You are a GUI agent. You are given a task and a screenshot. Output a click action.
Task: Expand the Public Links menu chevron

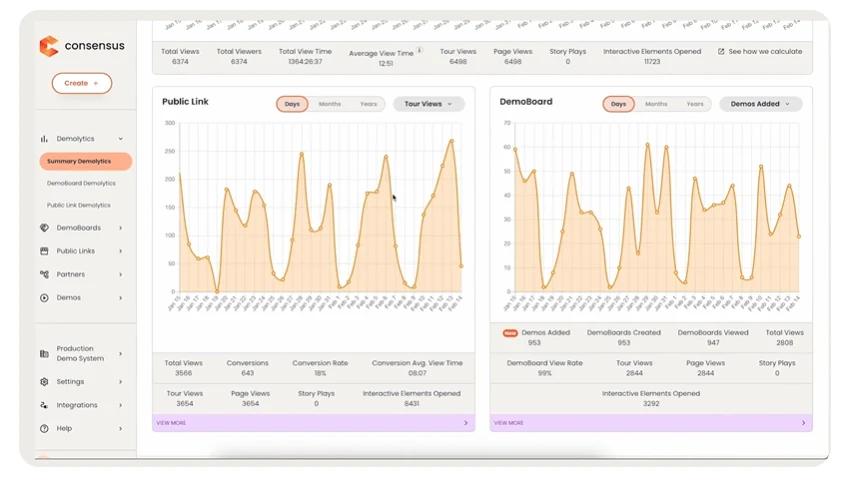(120, 251)
